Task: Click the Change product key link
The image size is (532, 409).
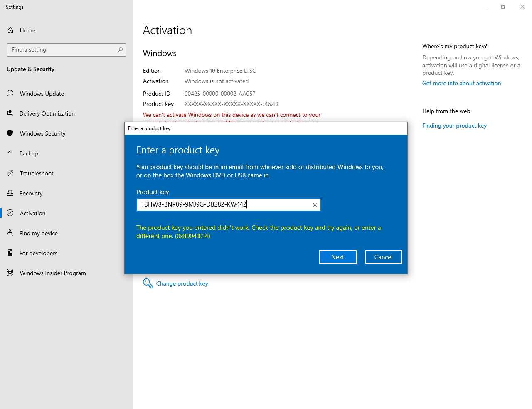Action: 182,284
